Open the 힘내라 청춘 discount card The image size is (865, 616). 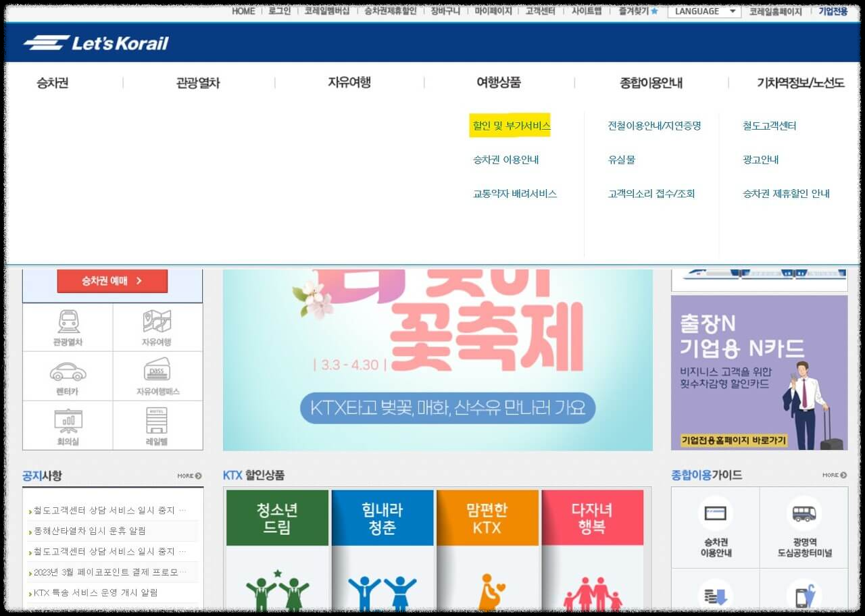click(382, 550)
